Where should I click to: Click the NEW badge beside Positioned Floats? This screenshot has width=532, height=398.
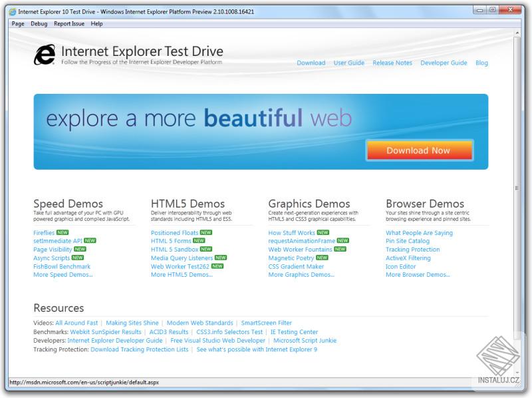pyautogui.click(x=206, y=233)
